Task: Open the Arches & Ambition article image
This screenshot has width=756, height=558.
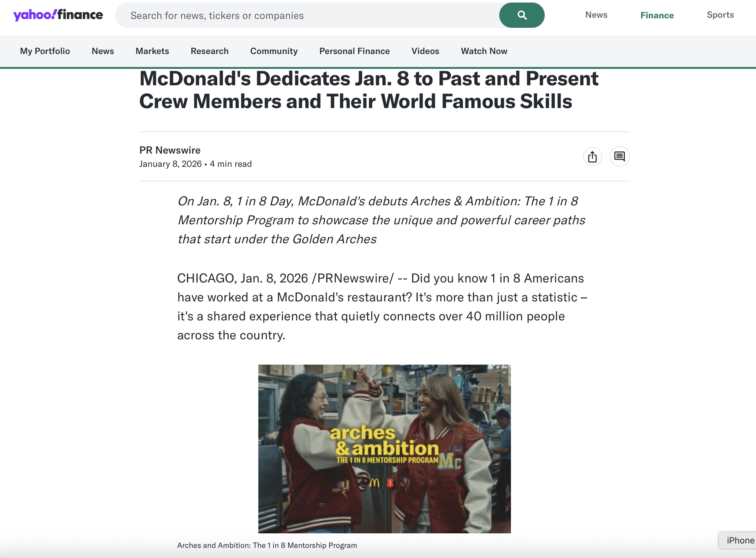Action: coord(384,449)
